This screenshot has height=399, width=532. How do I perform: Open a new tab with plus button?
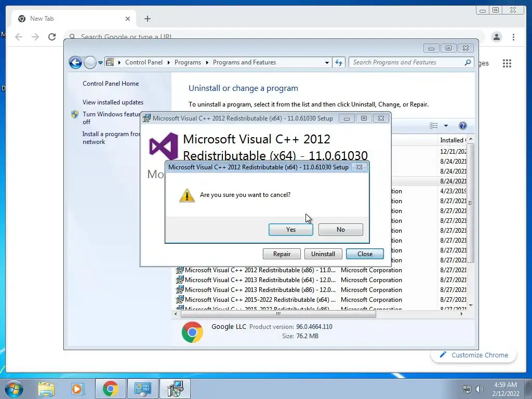pyautogui.click(x=147, y=19)
